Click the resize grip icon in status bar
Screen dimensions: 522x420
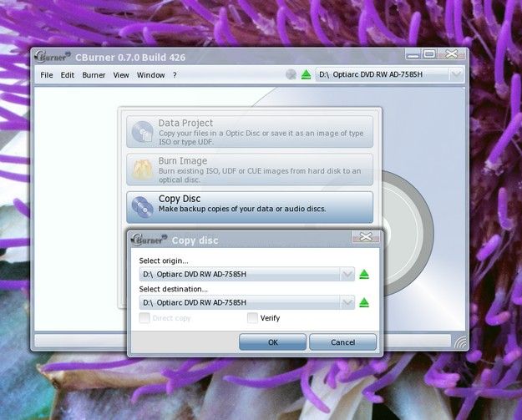[460, 342]
